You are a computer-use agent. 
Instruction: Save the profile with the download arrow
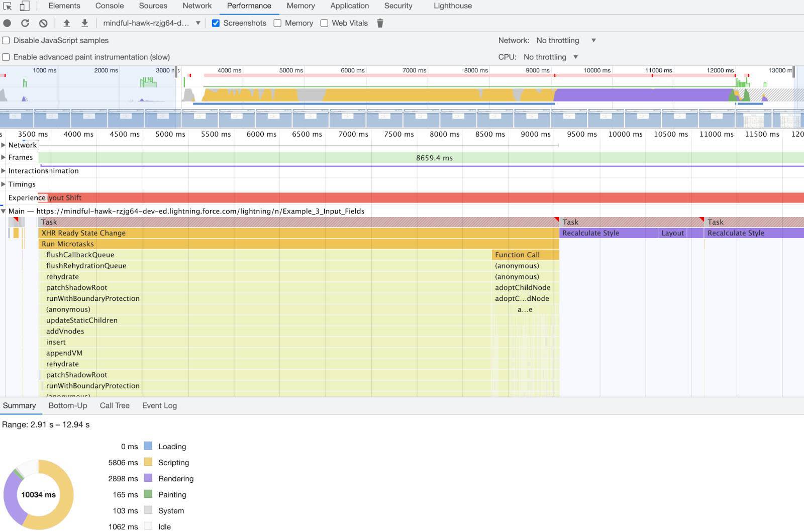pyautogui.click(x=84, y=23)
